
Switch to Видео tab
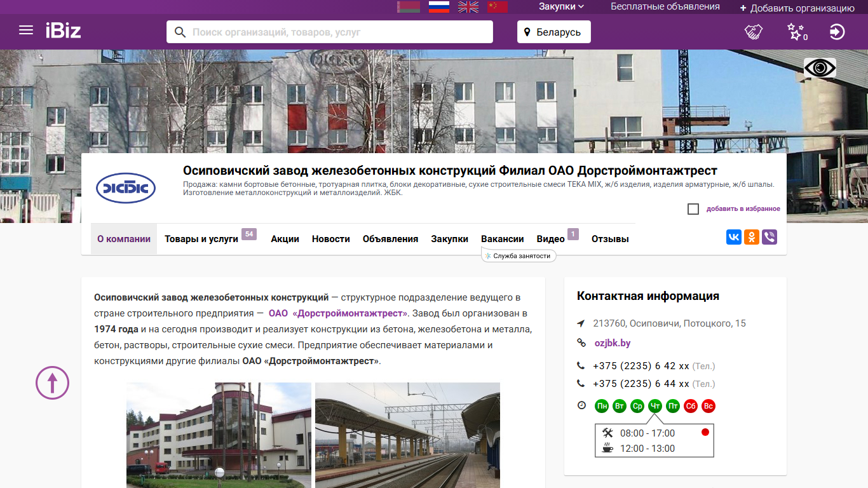(x=551, y=239)
